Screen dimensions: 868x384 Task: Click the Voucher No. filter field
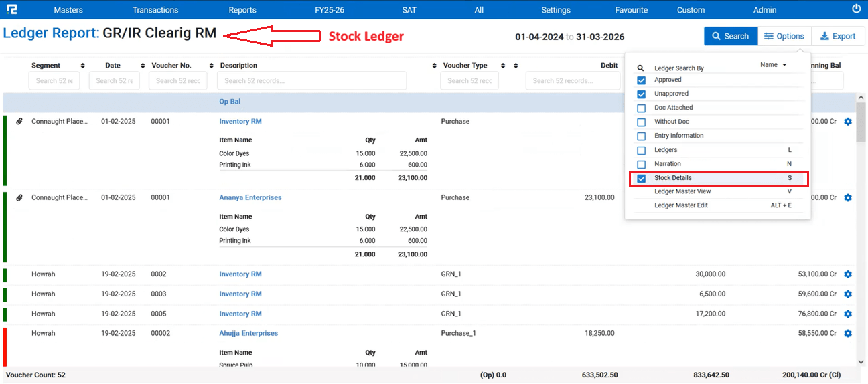(x=178, y=81)
